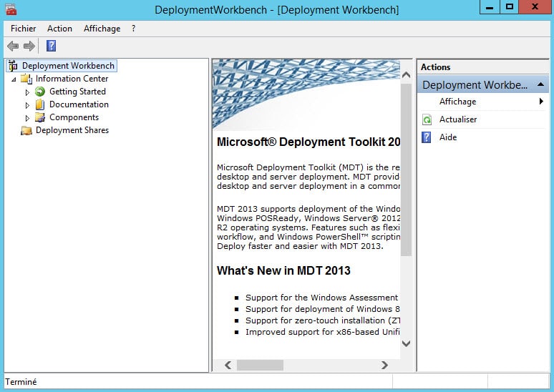554x392 pixels.
Task: Click the What's New in MDT 2013 heading
Action: pyautogui.click(x=283, y=270)
